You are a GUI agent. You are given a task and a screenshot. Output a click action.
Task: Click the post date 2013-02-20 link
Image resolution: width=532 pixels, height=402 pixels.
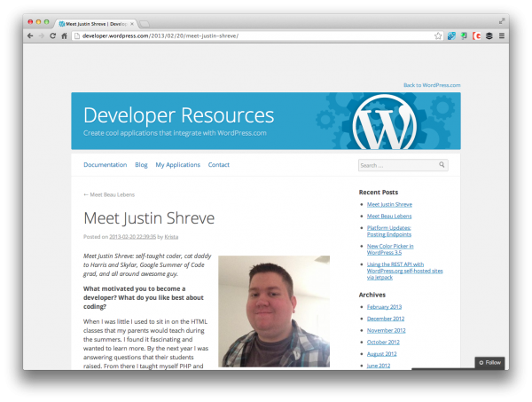pos(132,237)
